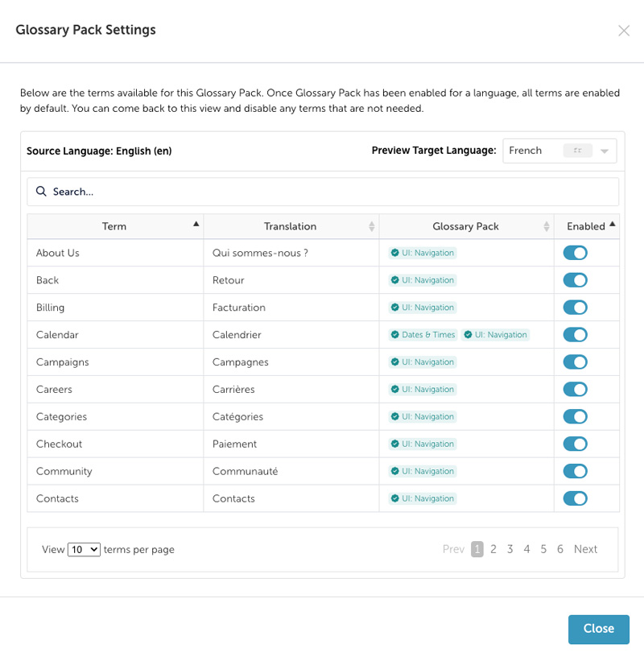
Task: Turn off the Community term toggle
Action: (x=575, y=471)
